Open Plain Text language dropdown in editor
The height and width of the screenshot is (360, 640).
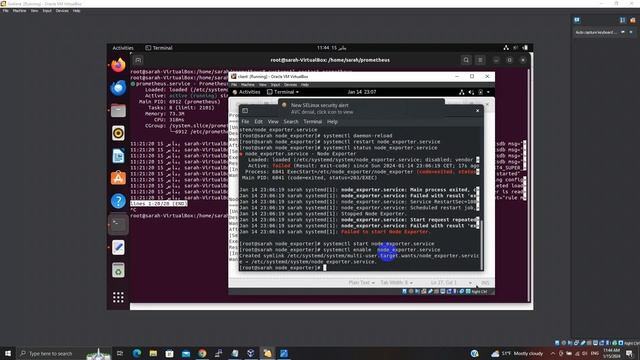click(x=361, y=282)
